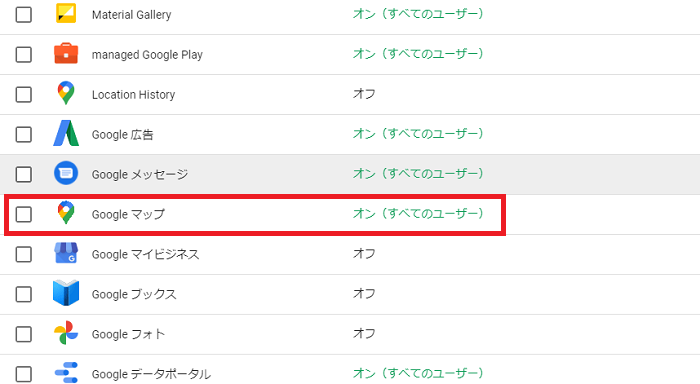Open the Google マイビジネス service name
The height and width of the screenshot is (384, 700).
pos(145,255)
